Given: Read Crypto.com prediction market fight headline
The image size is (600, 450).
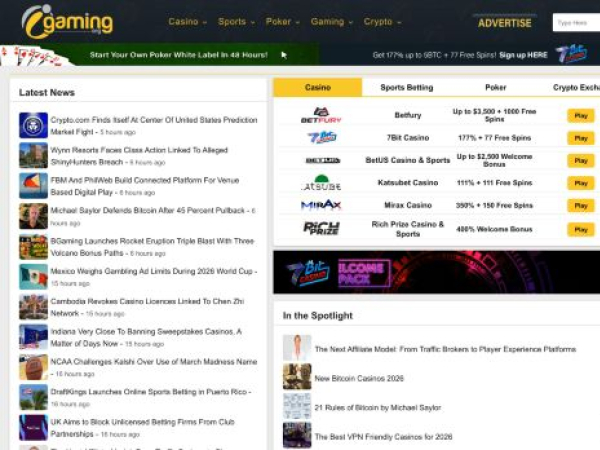Looking at the screenshot, I should pyautogui.click(x=154, y=126).
